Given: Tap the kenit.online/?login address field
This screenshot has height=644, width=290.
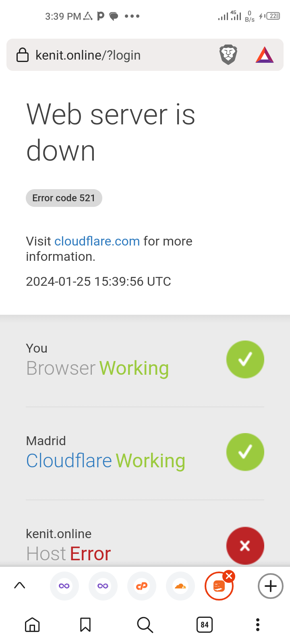Looking at the screenshot, I should (88, 55).
